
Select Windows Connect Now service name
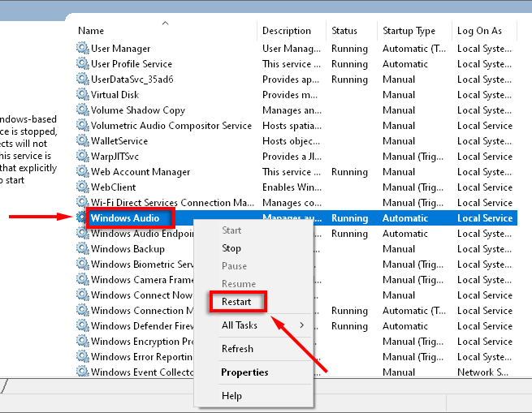pyautogui.click(x=141, y=295)
